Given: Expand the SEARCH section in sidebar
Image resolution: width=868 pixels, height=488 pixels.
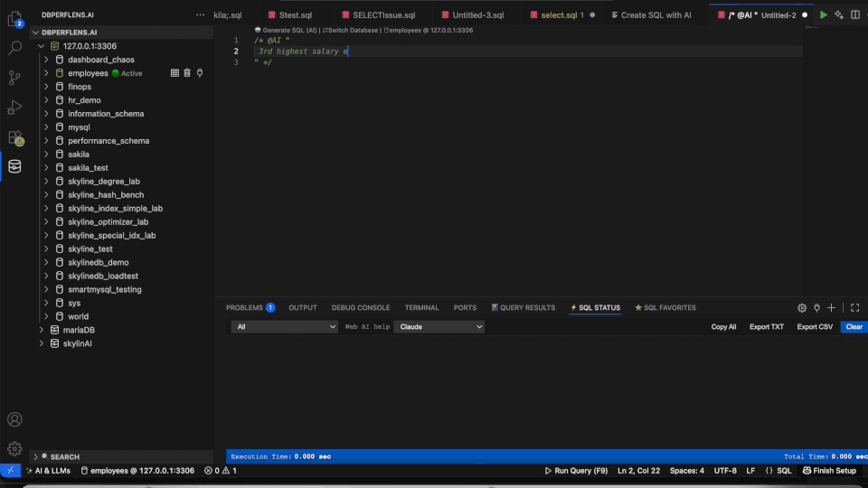Looking at the screenshot, I should (36, 457).
